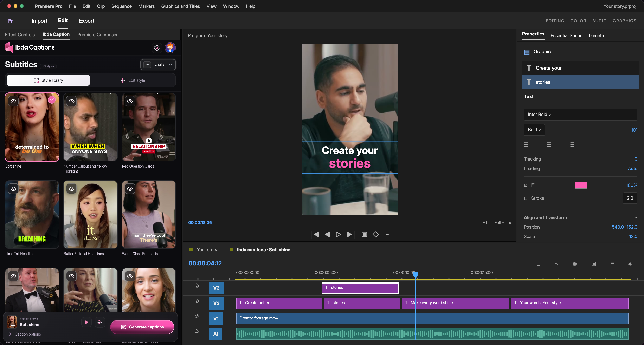
Task: Select the Style library button
Action: [x=48, y=80]
